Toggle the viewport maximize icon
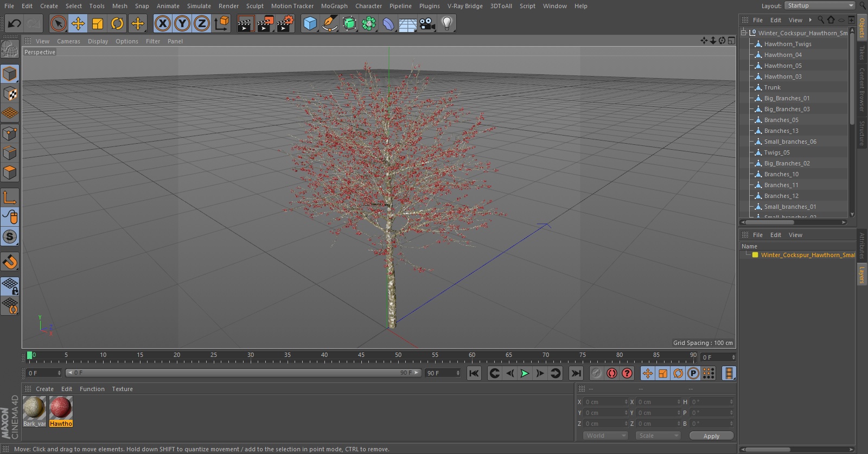This screenshot has height=454, width=868. 731,41
